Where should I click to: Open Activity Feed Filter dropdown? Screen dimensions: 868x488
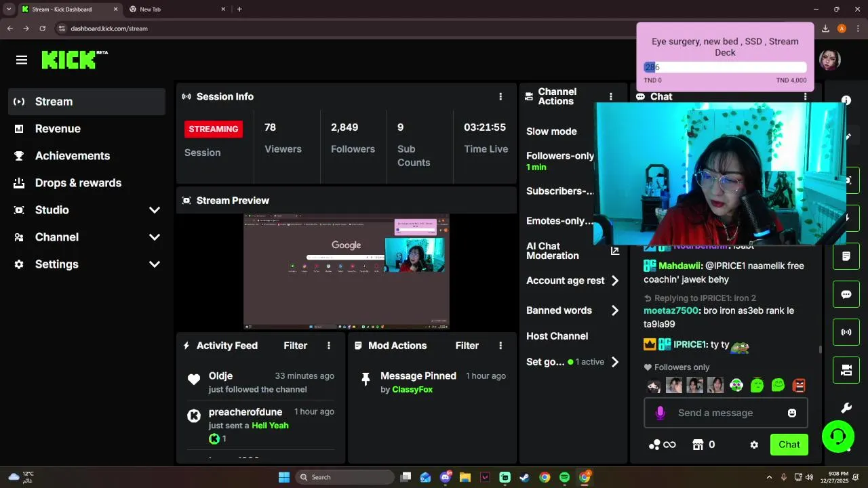click(295, 346)
